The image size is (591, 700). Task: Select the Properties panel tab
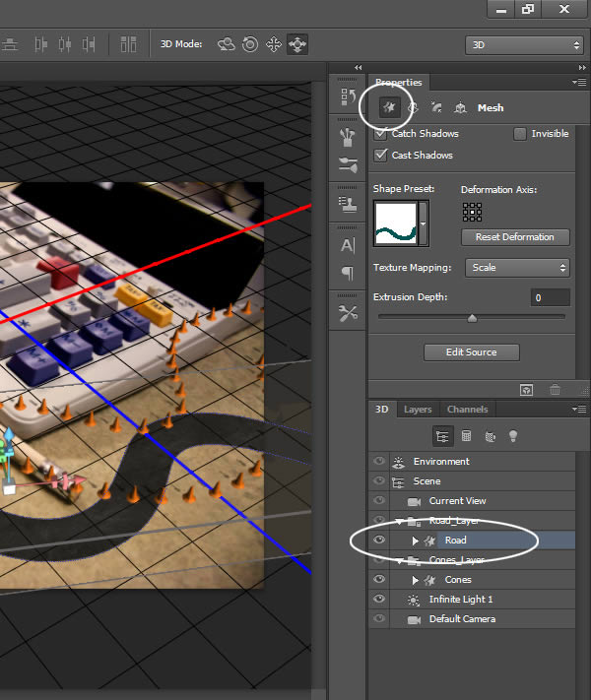(399, 82)
